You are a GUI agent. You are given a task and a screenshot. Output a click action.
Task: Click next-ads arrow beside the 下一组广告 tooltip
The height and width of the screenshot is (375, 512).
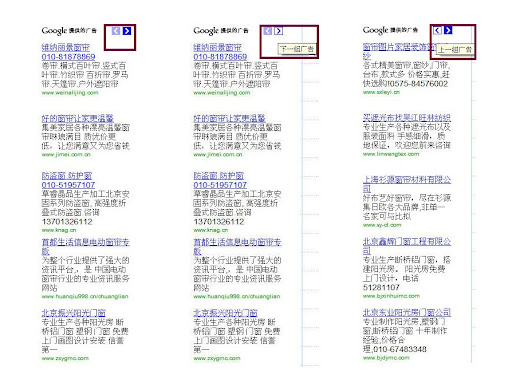point(278,31)
